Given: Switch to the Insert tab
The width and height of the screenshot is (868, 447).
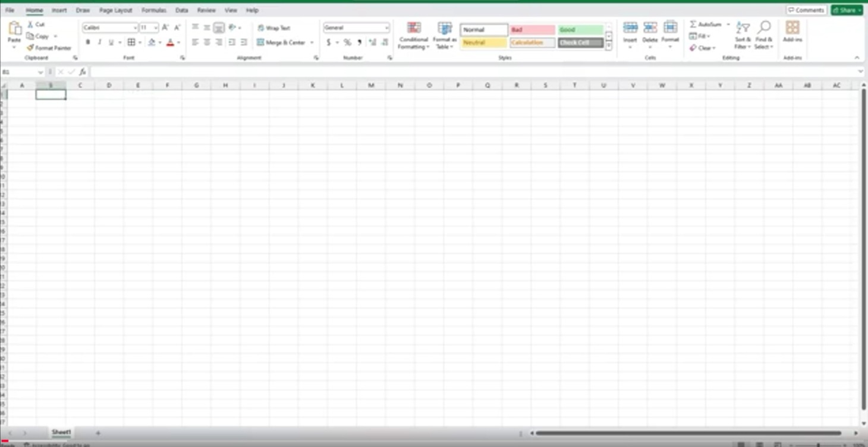Looking at the screenshot, I should tap(59, 10).
